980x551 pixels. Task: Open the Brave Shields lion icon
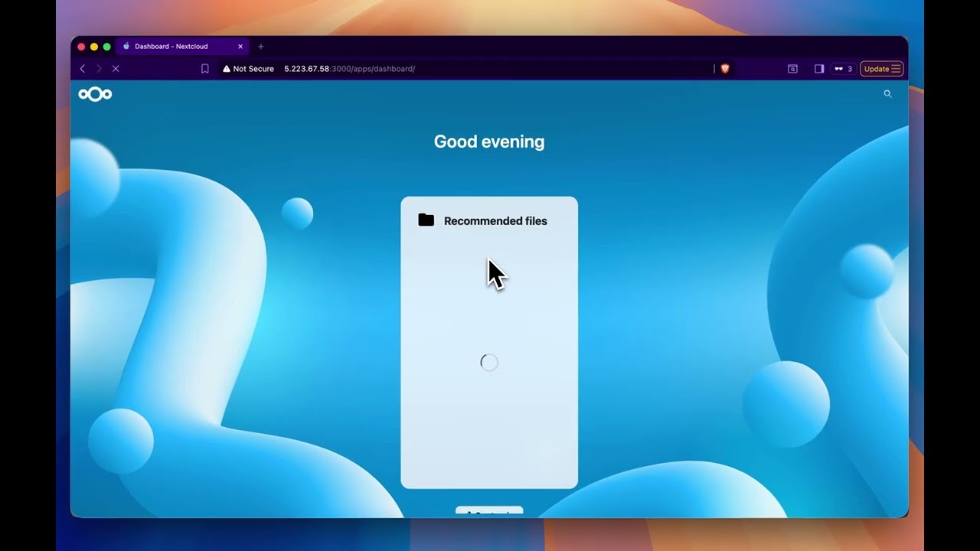click(x=725, y=69)
